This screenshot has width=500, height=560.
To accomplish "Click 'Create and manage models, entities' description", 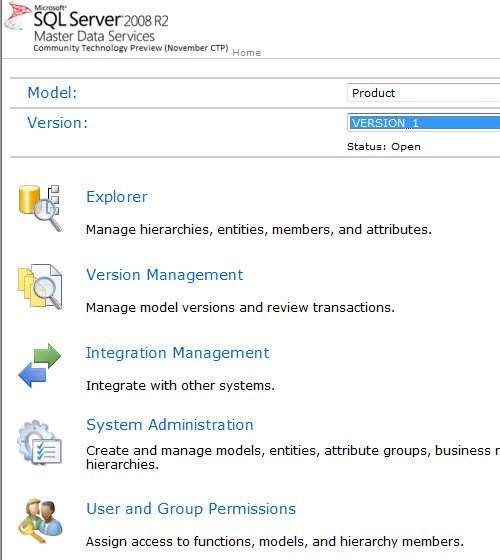I will pos(293,458).
